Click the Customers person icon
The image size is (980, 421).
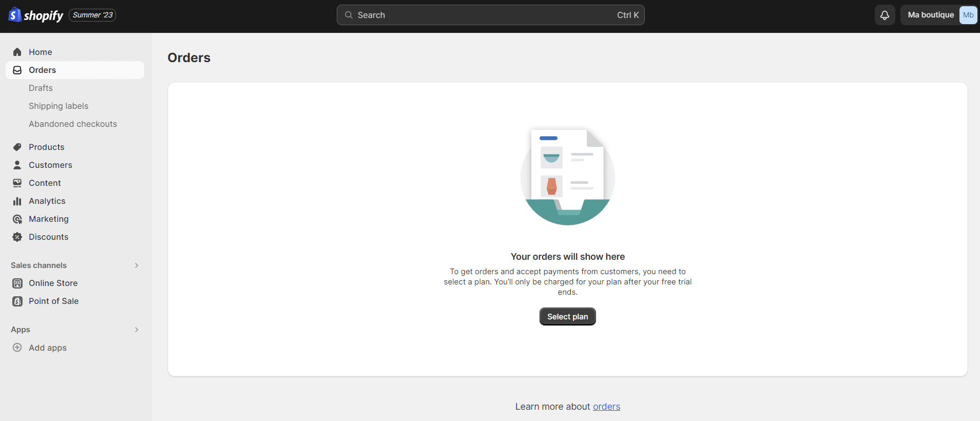tap(17, 165)
